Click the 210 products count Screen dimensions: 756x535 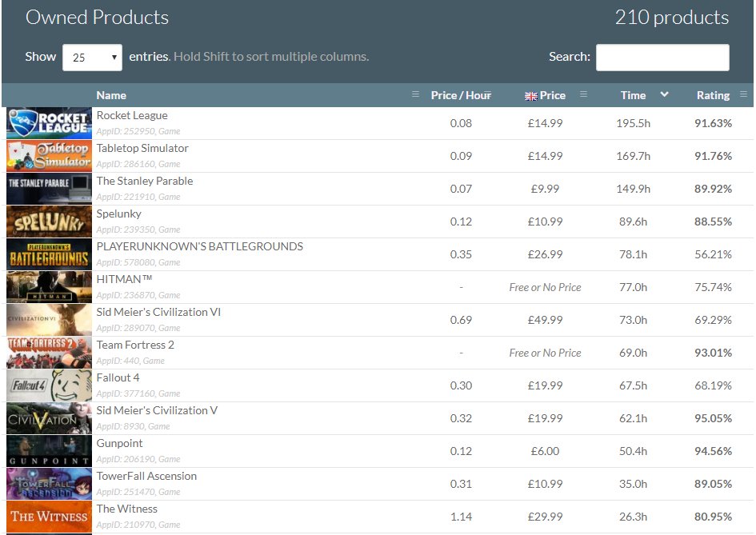[x=672, y=18]
